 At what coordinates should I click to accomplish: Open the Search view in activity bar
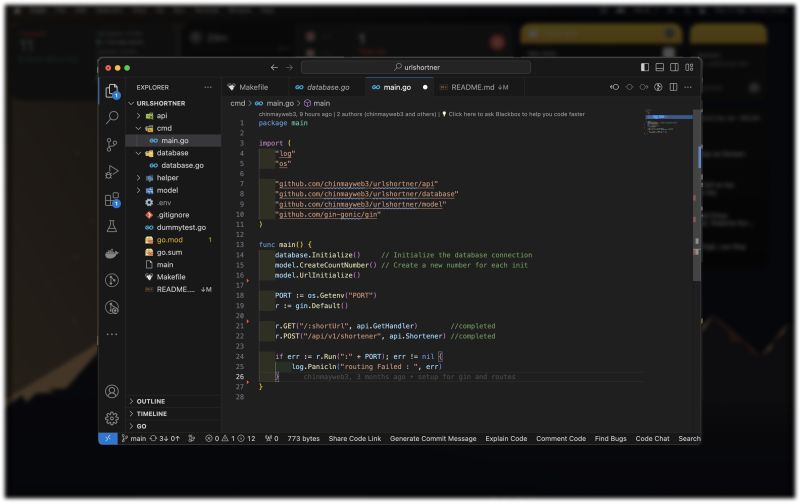[112, 118]
